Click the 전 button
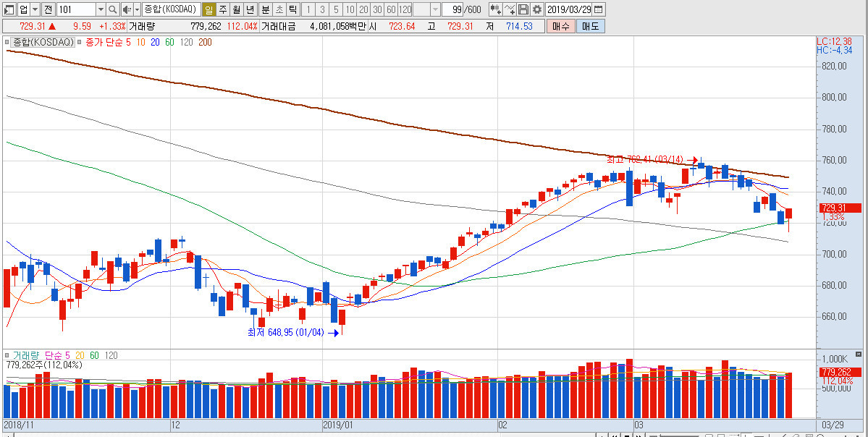The width and height of the screenshot is (868, 437). pos(49,9)
